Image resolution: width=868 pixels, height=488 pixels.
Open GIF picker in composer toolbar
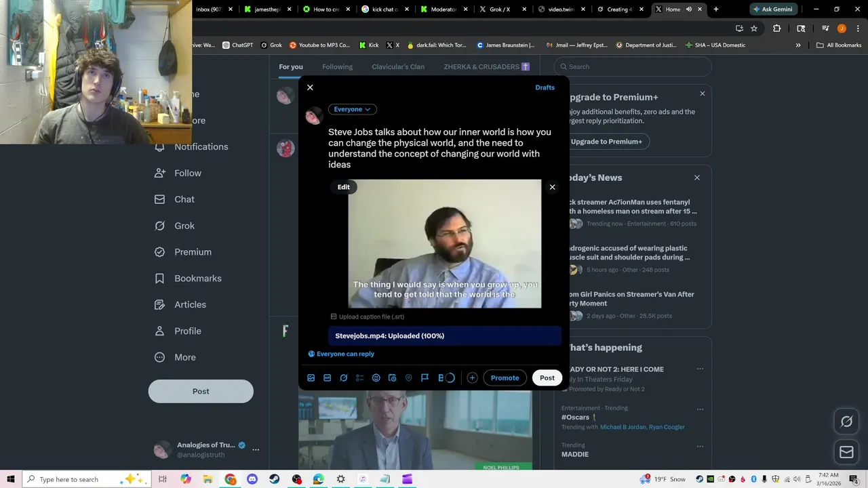click(x=328, y=378)
